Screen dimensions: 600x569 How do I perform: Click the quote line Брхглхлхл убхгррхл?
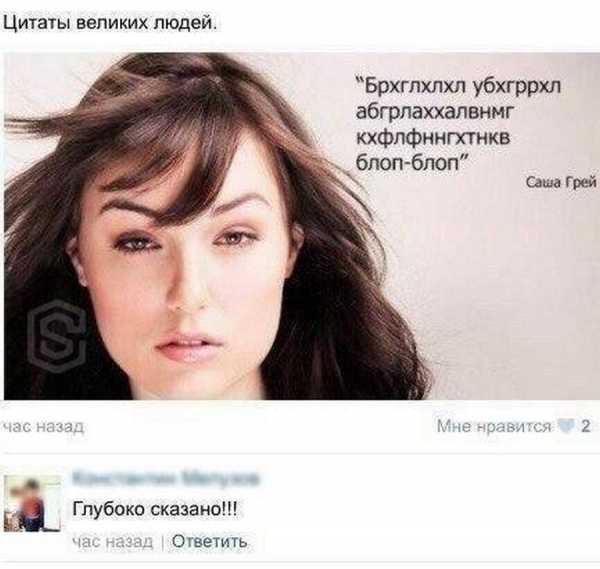(x=458, y=86)
